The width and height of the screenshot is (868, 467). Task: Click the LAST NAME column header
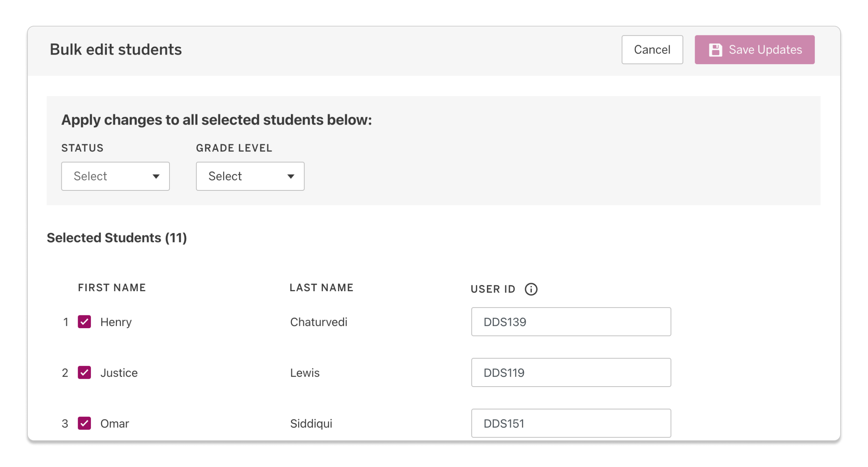tap(321, 288)
